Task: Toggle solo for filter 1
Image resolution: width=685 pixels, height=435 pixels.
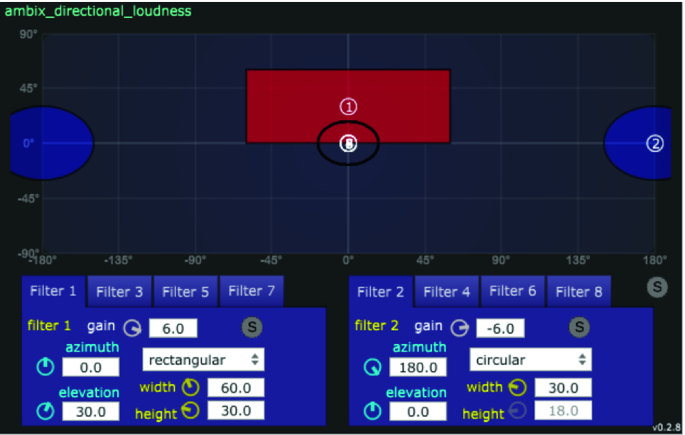Action: coord(252,327)
